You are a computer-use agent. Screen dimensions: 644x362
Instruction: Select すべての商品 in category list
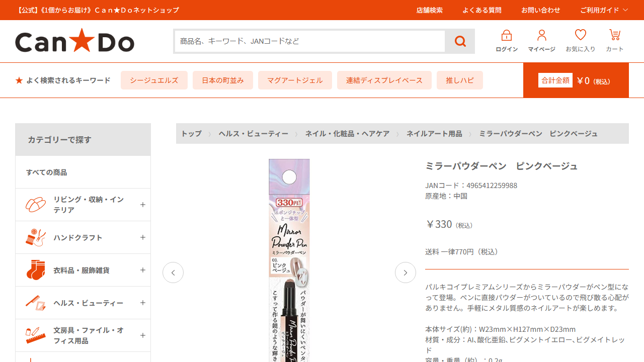[x=83, y=172]
